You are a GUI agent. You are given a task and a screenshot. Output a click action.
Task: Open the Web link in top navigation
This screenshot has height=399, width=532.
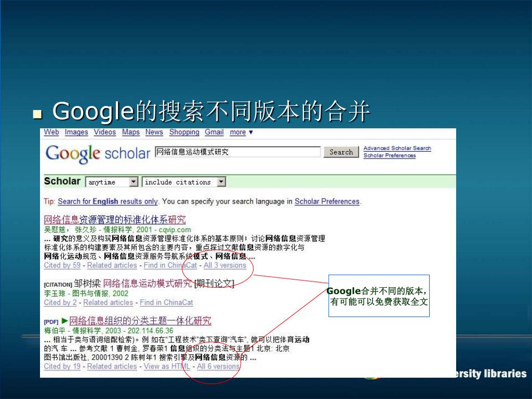[x=51, y=132]
